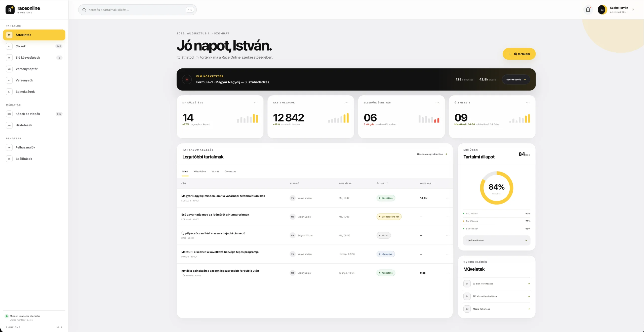The height and width of the screenshot is (332, 644).
Task: Open the Ellenőrzésre vár card's three-dot menu
Action: point(437,103)
